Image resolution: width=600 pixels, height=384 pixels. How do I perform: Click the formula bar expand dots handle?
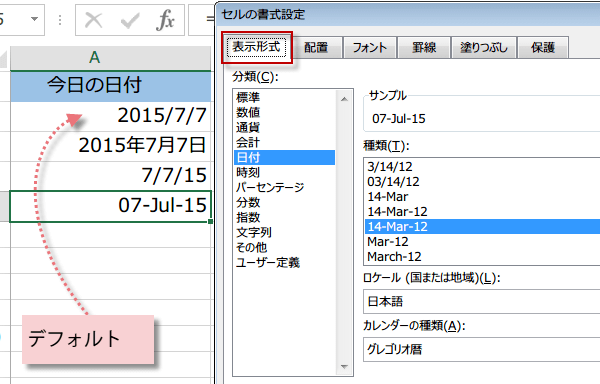pos(60,20)
